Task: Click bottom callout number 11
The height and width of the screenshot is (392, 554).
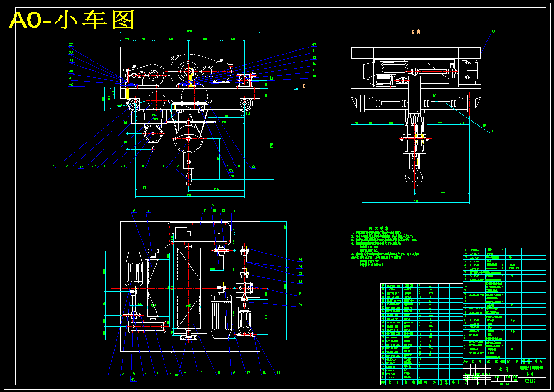Action: pyautogui.click(x=219, y=372)
